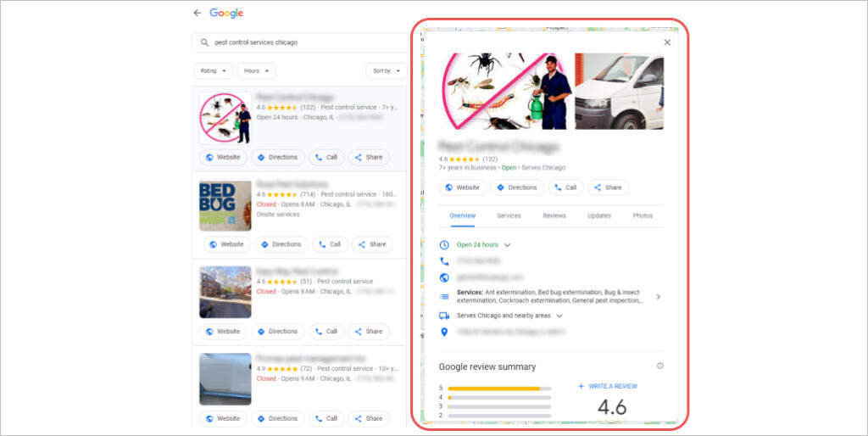Switch to the Photos tab

tap(643, 216)
